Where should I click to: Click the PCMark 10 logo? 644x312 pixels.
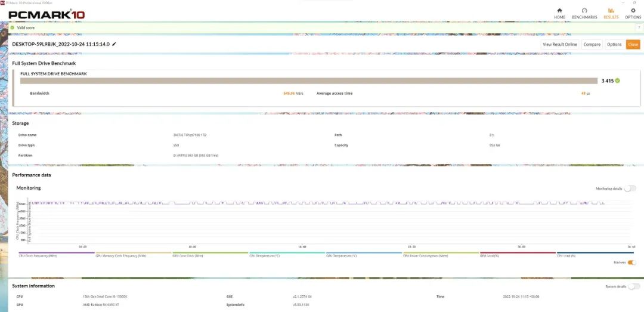point(47,15)
